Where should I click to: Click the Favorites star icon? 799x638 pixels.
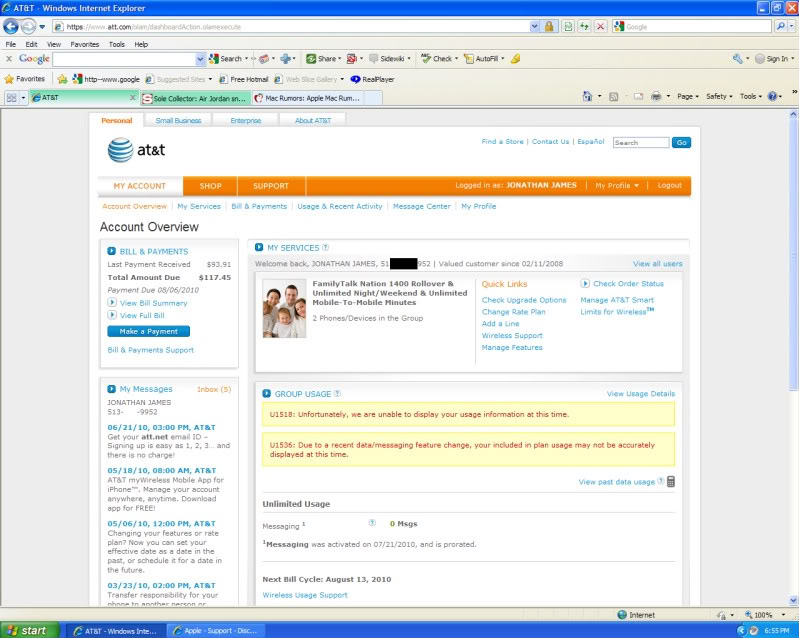[x=9, y=79]
